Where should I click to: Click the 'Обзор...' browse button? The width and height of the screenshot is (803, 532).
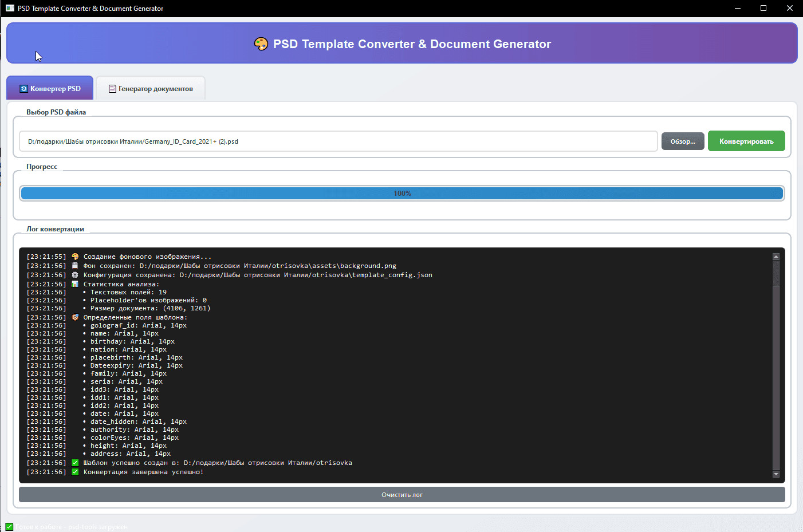click(683, 141)
